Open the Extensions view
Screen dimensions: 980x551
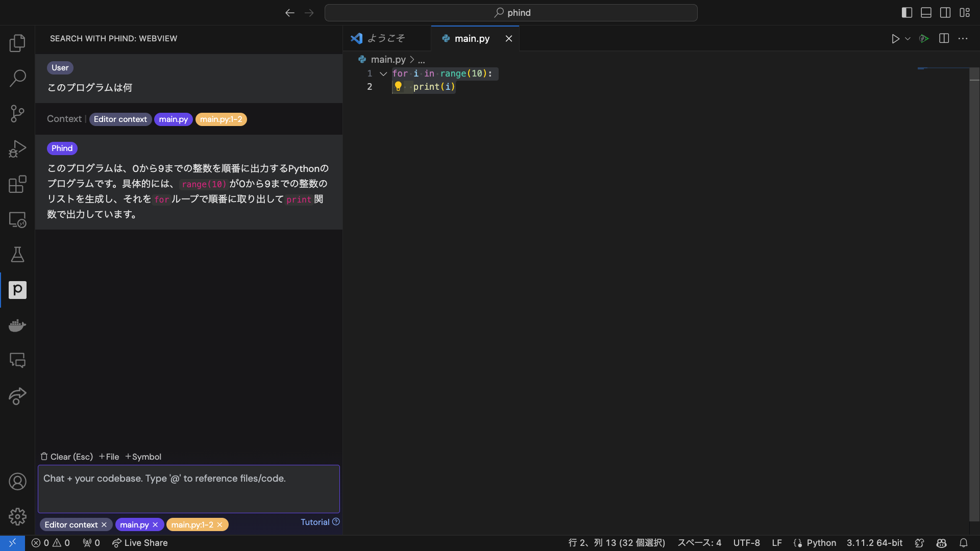pos(17,184)
